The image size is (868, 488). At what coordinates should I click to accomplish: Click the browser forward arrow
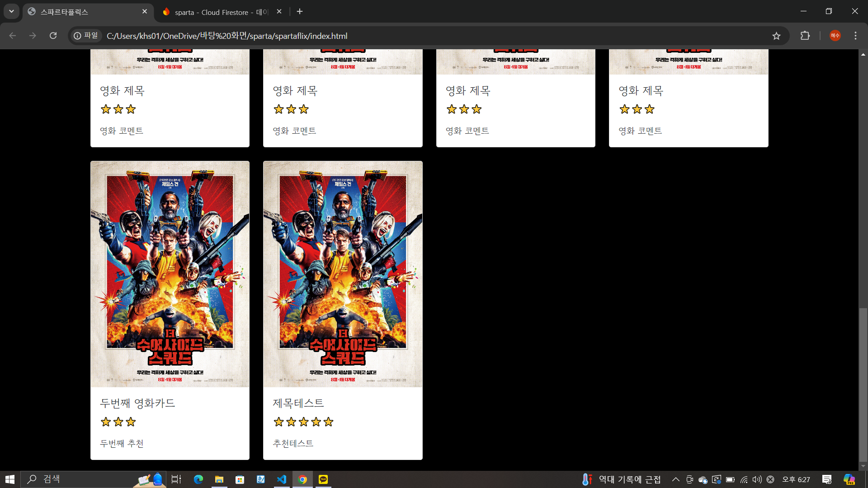(33, 36)
